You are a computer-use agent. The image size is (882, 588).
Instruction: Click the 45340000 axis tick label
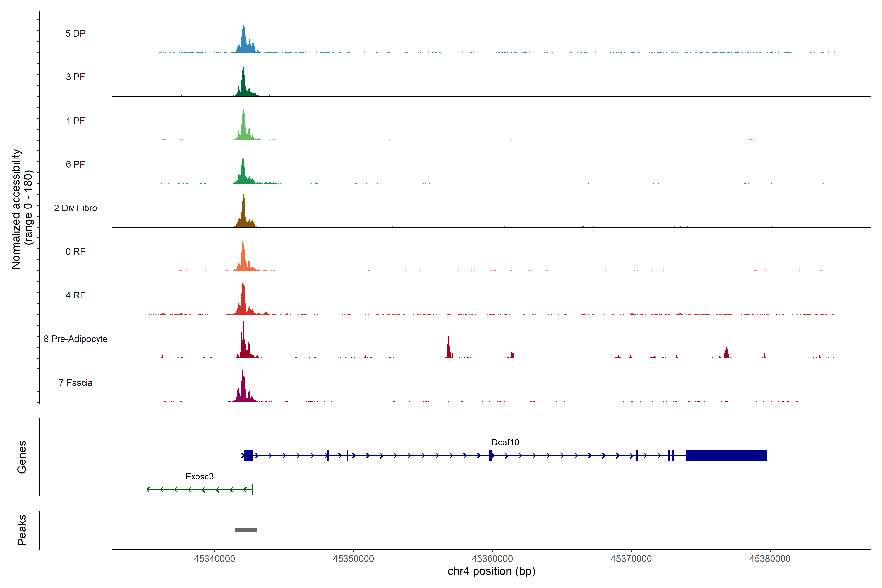(215, 558)
